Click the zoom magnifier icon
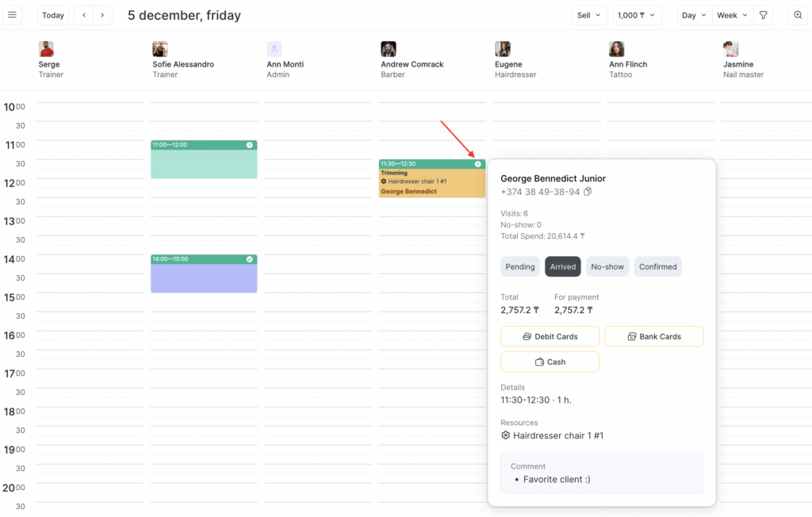The image size is (812, 517). [x=799, y=15]
